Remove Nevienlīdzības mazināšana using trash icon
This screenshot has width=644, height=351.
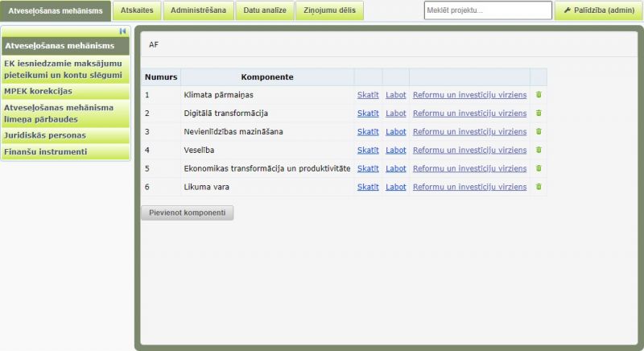(x=539, y=131)
